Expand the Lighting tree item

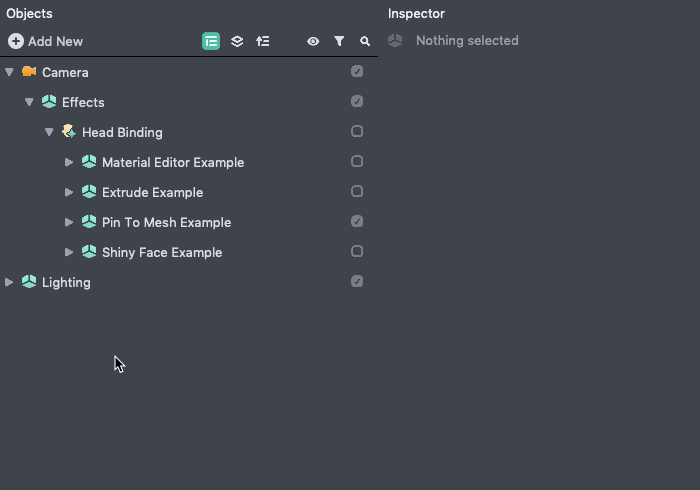[9, 282]
